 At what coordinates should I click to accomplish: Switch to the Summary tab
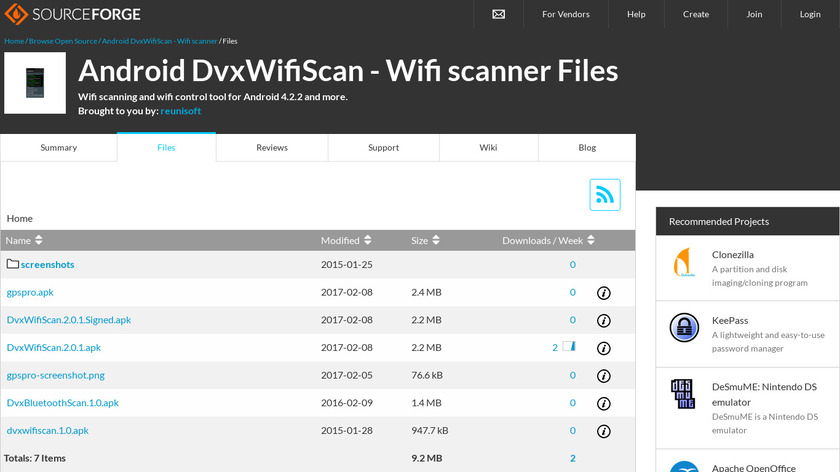point(58,148)
